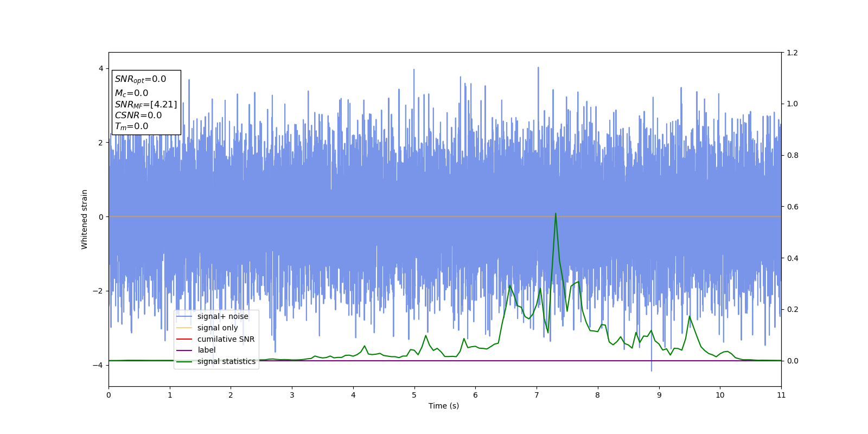Click the orange 'signal only' legend line

(x=184, y=328)
